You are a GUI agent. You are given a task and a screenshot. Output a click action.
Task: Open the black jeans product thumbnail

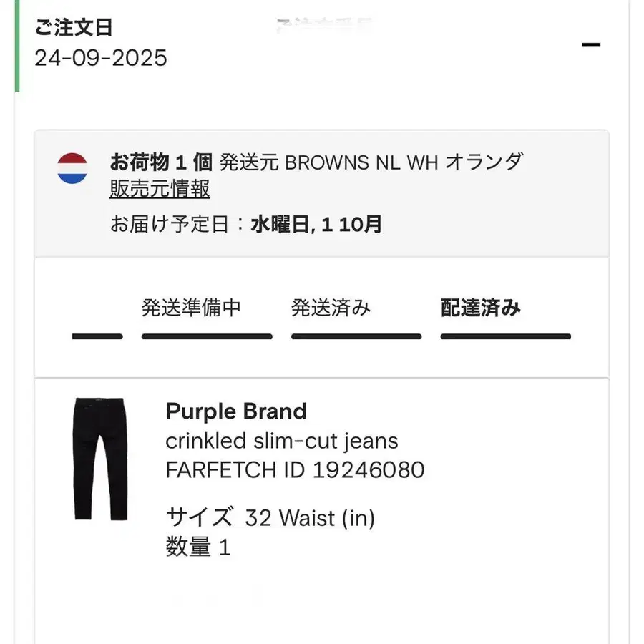tap(99, 459)
